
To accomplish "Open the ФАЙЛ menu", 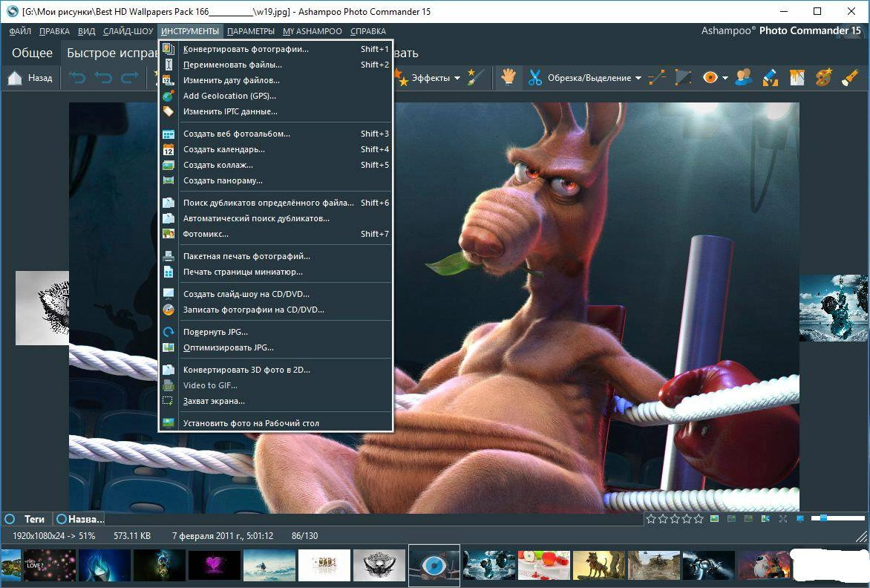I will 20,31.
